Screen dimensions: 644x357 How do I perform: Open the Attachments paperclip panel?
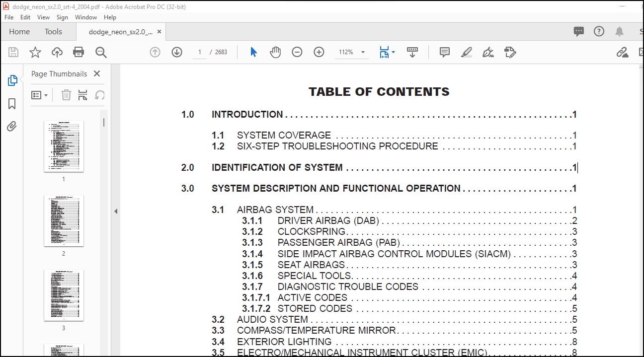point(12,127)
